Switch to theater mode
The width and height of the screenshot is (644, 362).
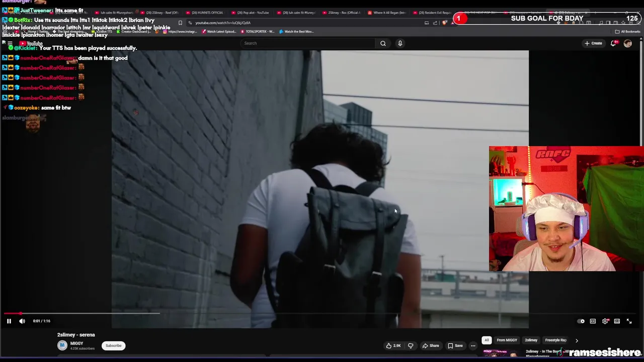pos(617,321)
